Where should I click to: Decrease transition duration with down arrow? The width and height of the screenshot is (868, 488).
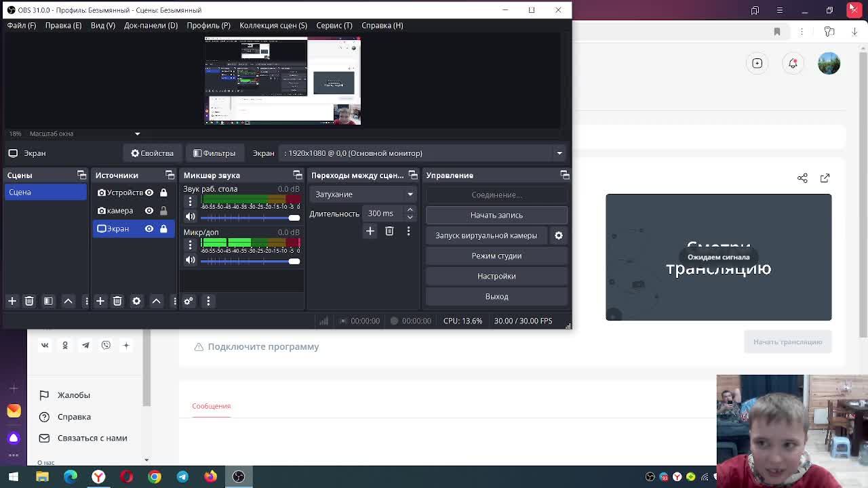click(410, 217)
